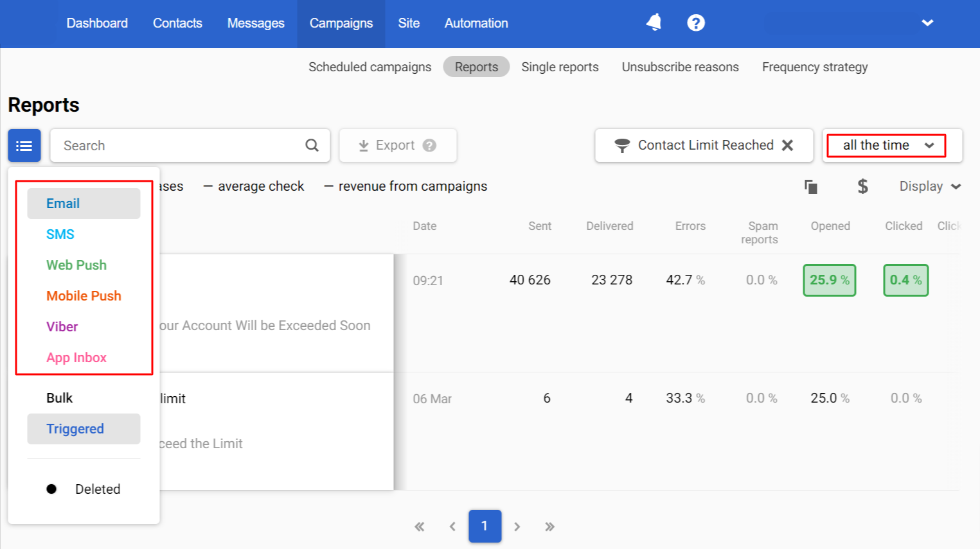Select Triggered campaign type

pyautogui.click(x=84, y=429)
